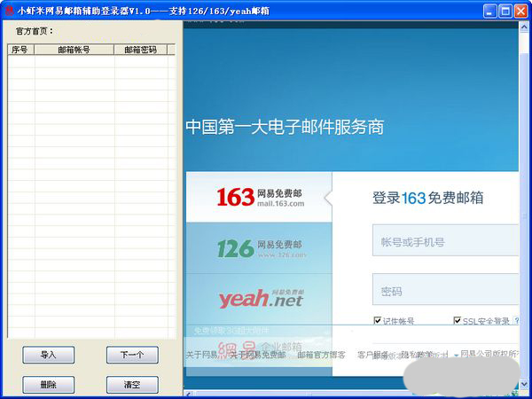Click the SSL help question mark icon
The height and width of the screenshot is (399, 532).
coord(516,320)
